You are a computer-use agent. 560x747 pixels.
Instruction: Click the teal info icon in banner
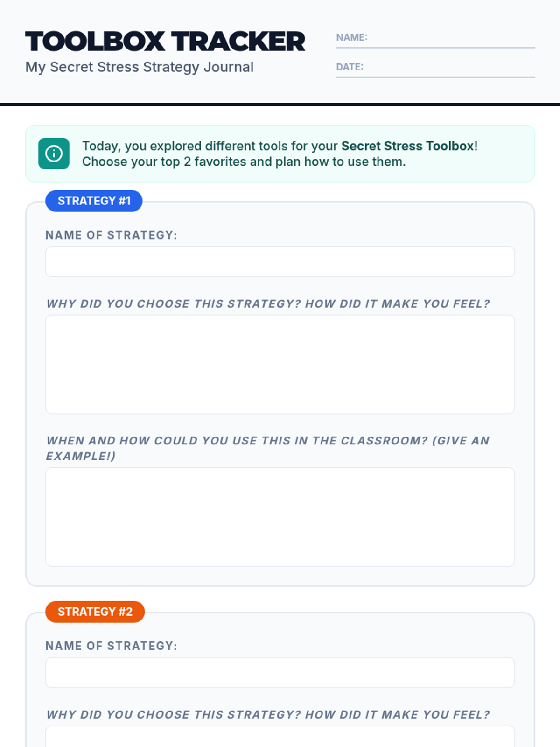click(x=54, y=153)
